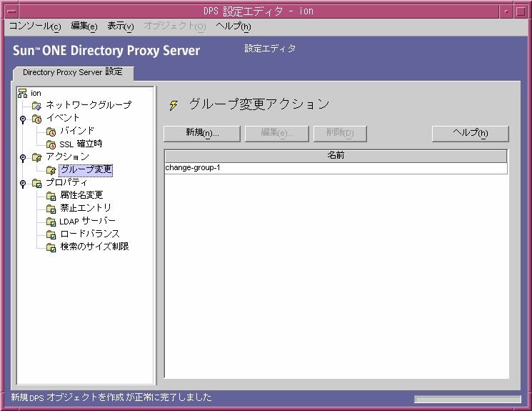Select 属性名変更 in the tree
The image size is (532, 411).
click(x=81, y=195)
